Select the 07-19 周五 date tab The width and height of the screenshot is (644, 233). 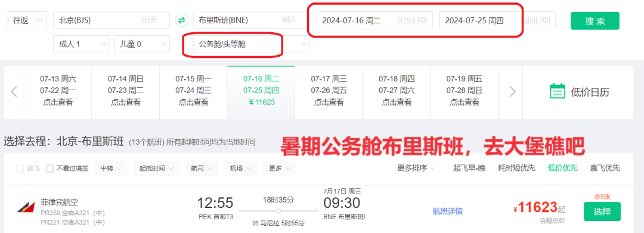465,91
